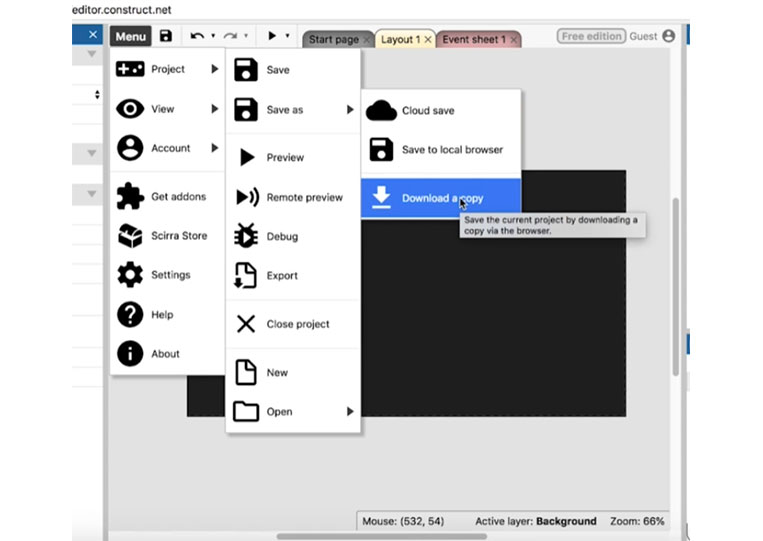Open the undo history dropdown arrow
Screen dimensions: 763x541
213,36
